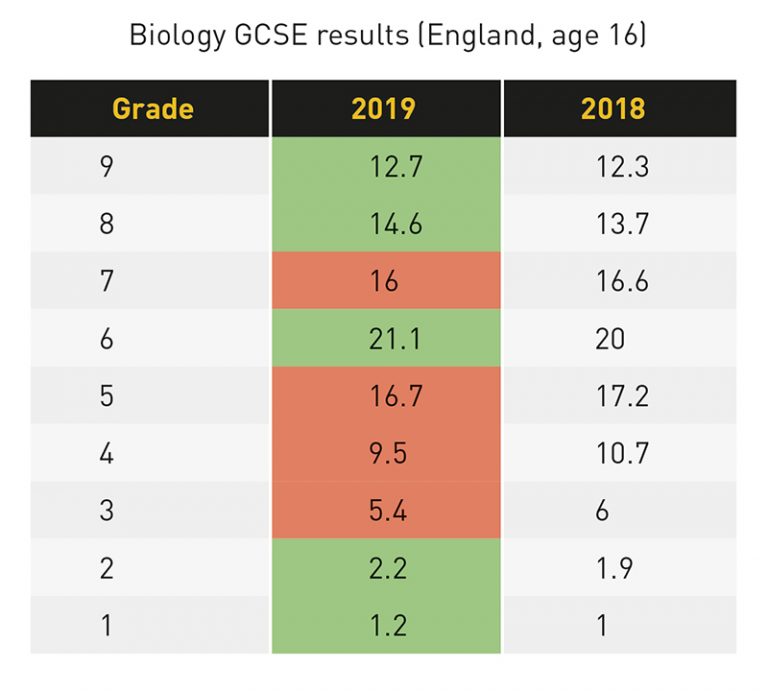Select the 2018 value 13.7
Image resolution: width=768 pixels, height=691 pixels.
622,223
